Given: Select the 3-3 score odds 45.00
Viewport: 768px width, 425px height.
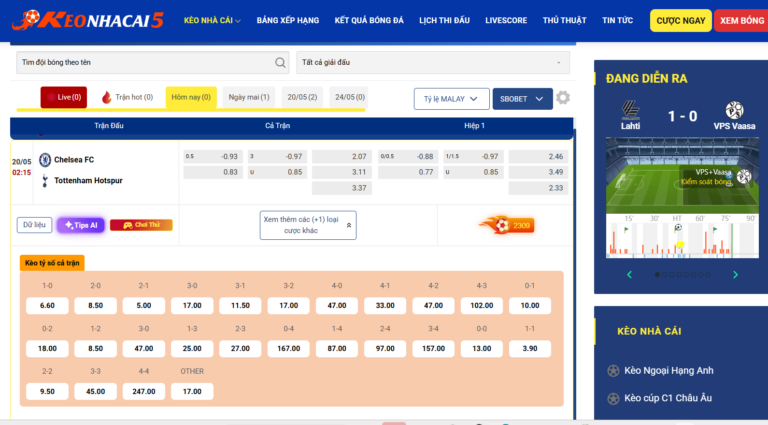Looking at the screenshot, I should 96,392.
